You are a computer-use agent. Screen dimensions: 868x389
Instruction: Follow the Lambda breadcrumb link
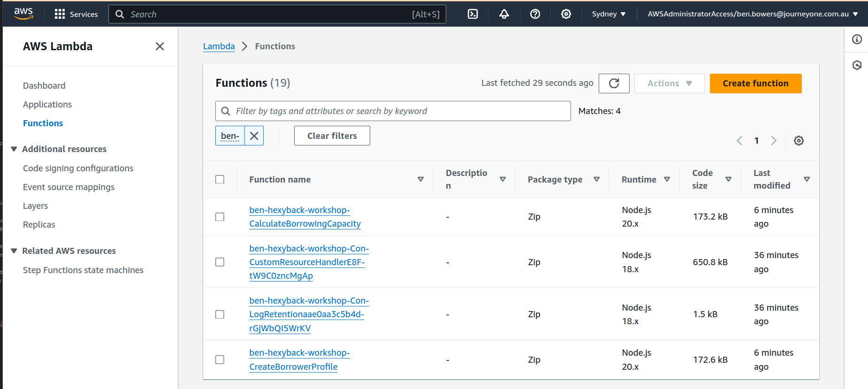pos(219,46)
